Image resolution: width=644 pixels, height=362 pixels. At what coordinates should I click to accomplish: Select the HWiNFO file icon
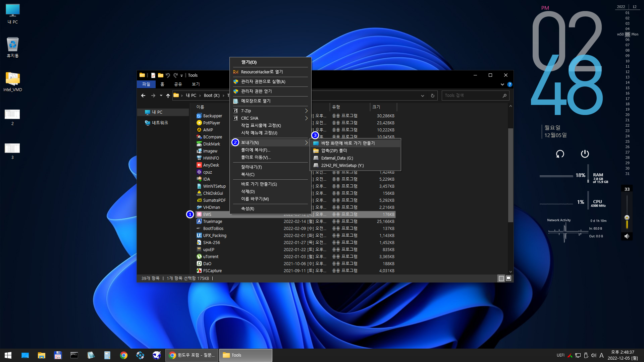coord(199,158)
